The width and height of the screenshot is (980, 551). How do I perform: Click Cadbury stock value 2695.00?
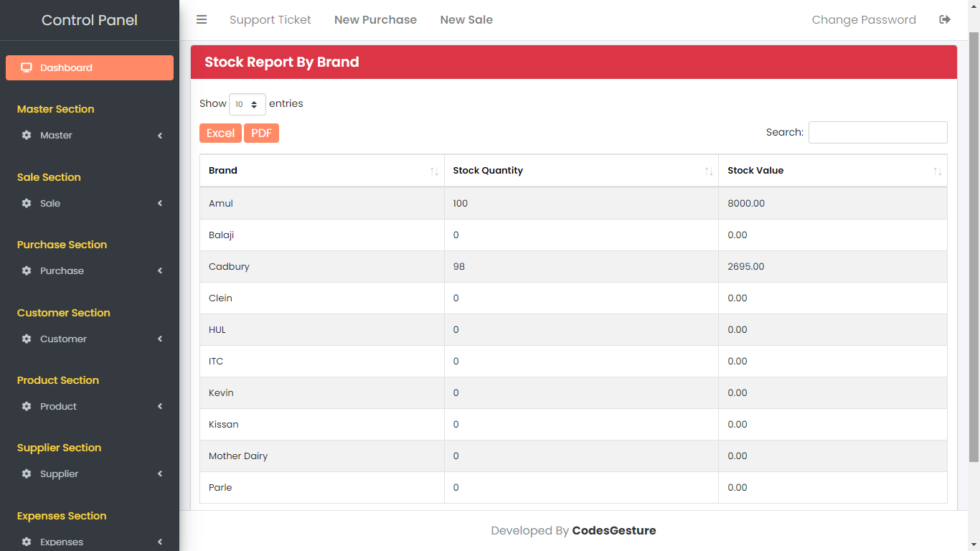click(x=746, y=266)
